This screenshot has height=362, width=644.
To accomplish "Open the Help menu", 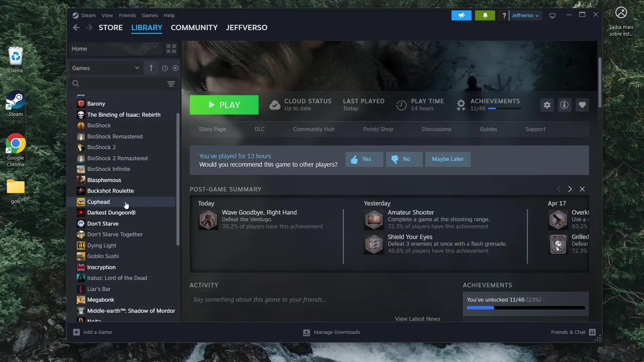I will [x=169, y=16].
